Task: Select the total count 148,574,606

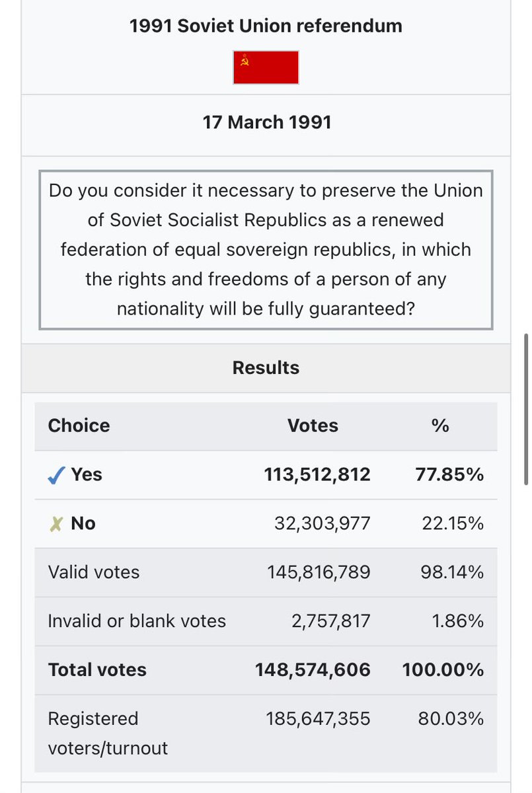Action: [313, 670]
